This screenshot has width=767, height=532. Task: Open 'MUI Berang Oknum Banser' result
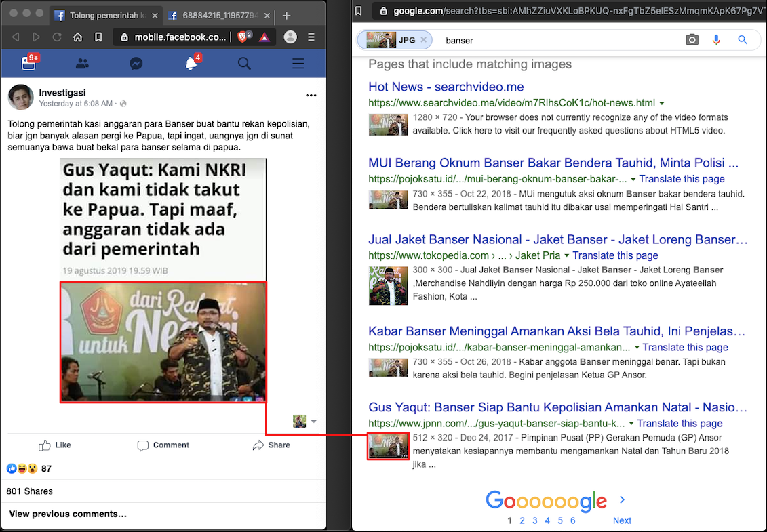pyautogui.click(x=553, y=163)
